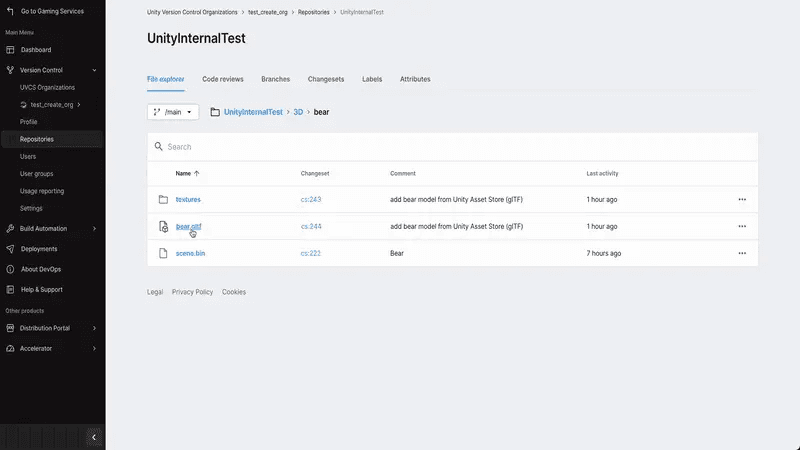
Task: Expand the Accelerator menu
Action: point(94,348)
